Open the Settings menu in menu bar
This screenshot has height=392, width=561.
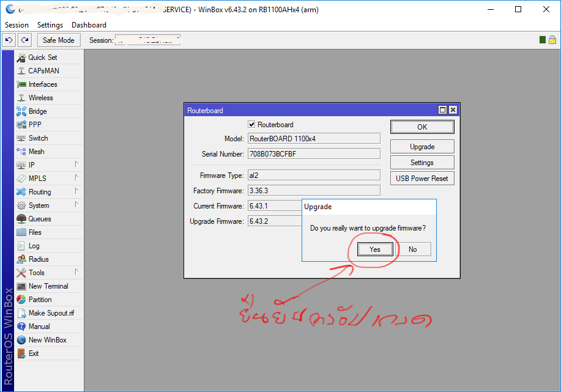pos(50,25)
